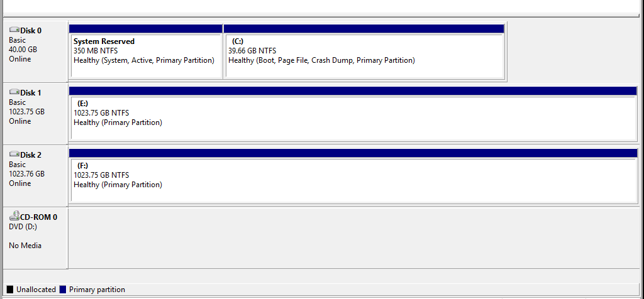The image size is (644, 299).
Task: Click Basic type under Disk 1
Action: (x=17, y=102)
